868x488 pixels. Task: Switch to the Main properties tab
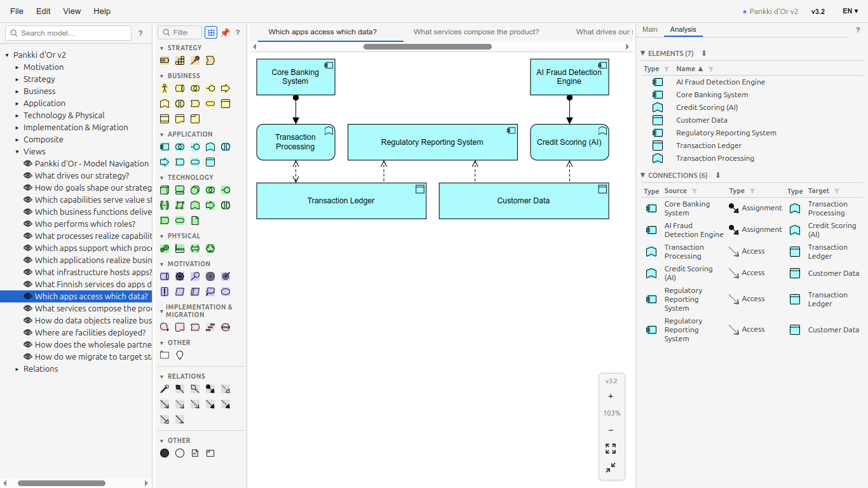650,29
